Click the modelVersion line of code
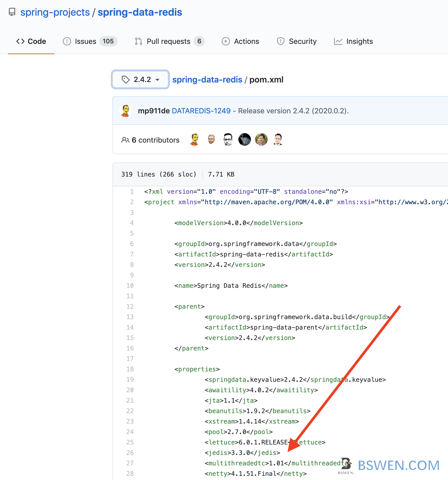Viewport: 448px width, 480px height. pyautogui.click(x=239, y=223)
